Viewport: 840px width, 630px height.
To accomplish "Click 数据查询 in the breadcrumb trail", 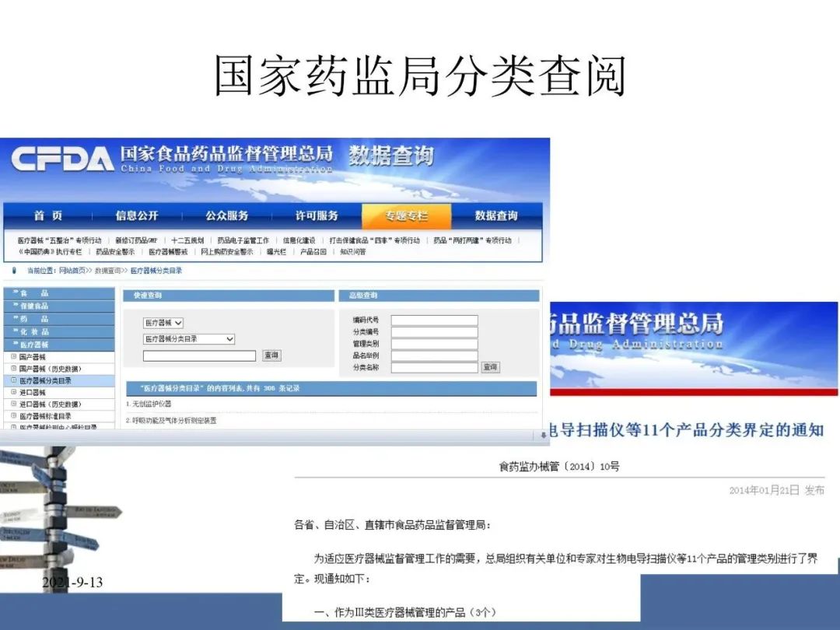I will point(107,271).
